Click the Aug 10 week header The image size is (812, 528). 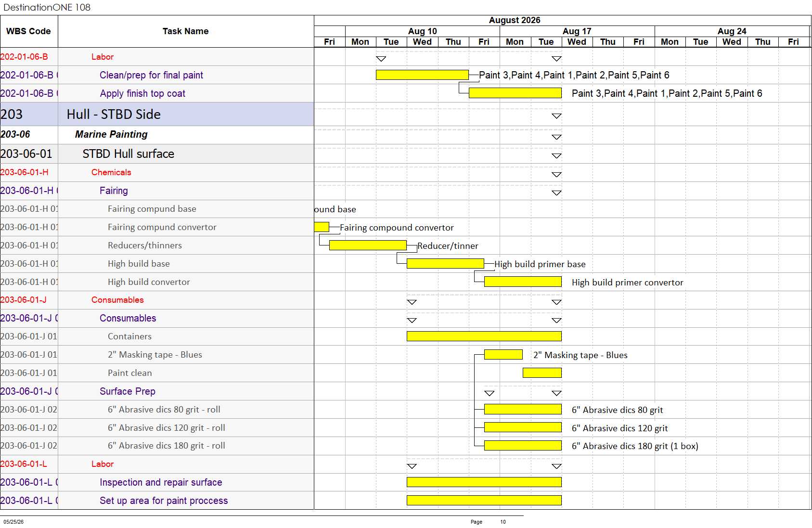click(x=423, y=31)
